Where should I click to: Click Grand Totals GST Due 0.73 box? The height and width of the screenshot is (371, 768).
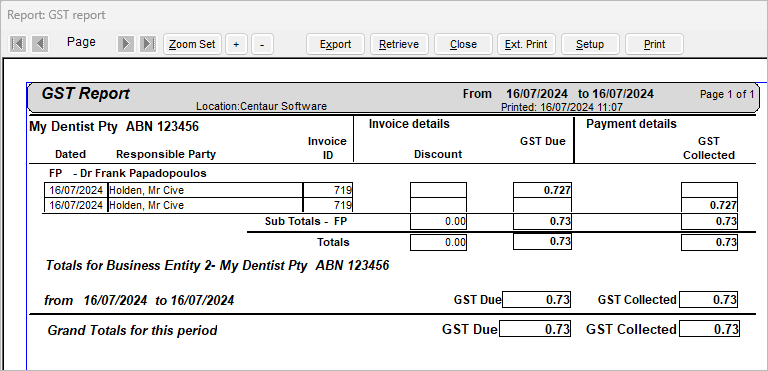tap(535, 329)
